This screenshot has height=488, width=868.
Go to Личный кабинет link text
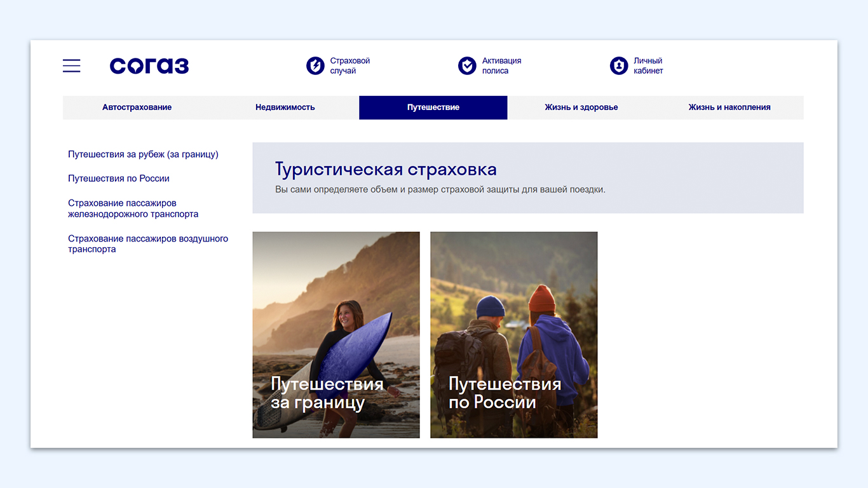[x=648, y=65]
